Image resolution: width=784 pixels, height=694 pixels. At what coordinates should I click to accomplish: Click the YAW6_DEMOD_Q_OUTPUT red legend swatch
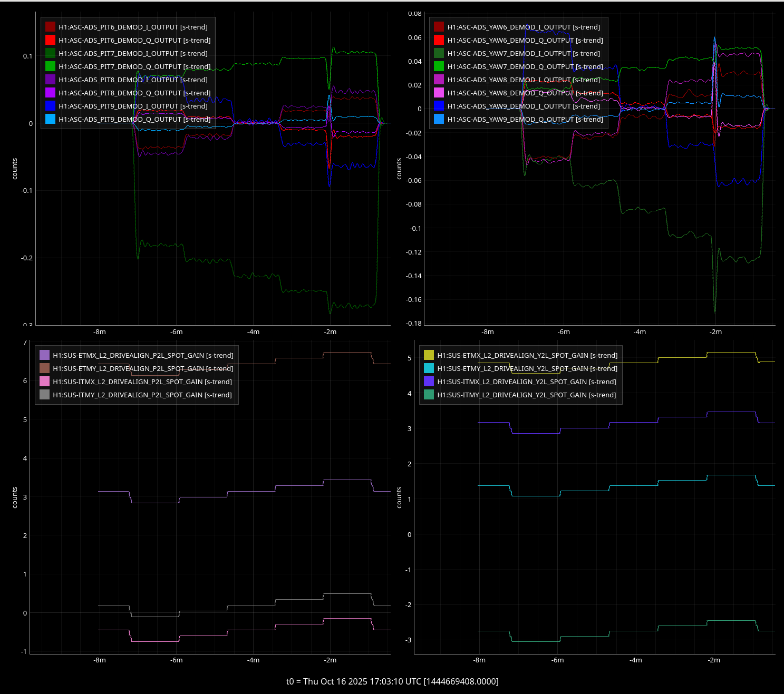[439, 40]
